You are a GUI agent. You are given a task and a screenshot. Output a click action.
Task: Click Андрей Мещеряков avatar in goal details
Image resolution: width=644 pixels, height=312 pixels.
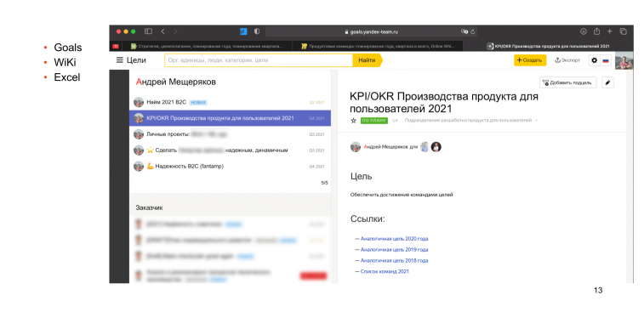[x=356, y=147]
